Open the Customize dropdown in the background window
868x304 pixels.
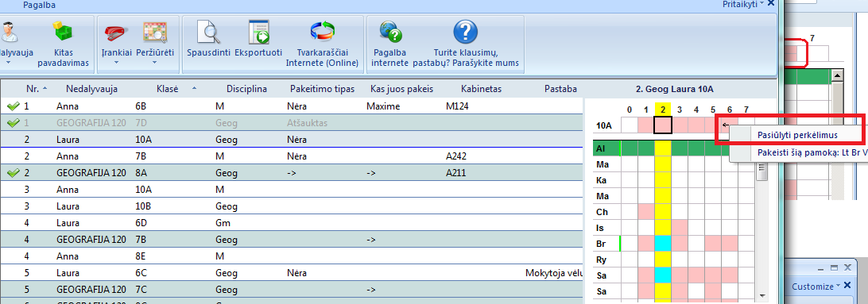[816, 287]
